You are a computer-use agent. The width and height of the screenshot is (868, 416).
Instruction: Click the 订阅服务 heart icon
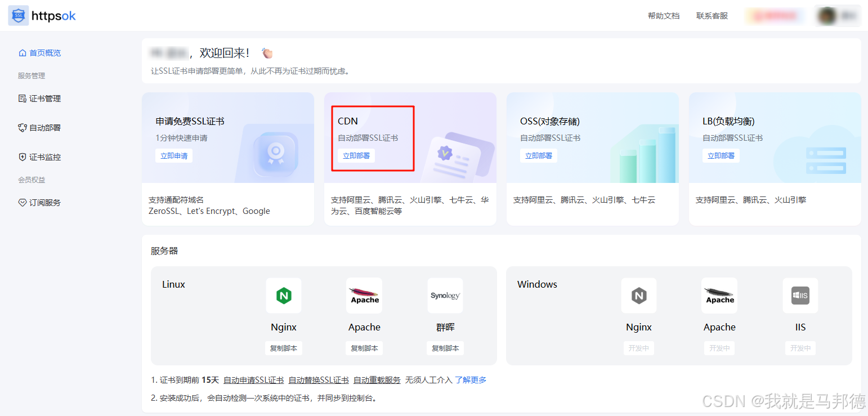pos(23,202)
